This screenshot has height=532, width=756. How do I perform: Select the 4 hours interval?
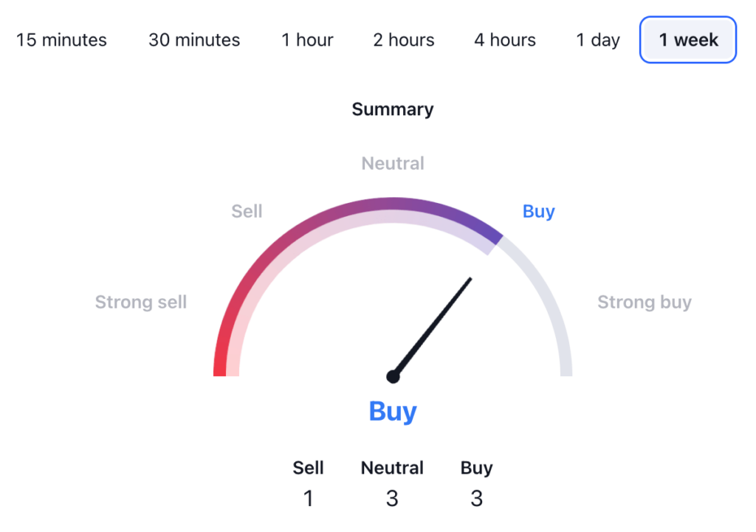click(505, 40)
